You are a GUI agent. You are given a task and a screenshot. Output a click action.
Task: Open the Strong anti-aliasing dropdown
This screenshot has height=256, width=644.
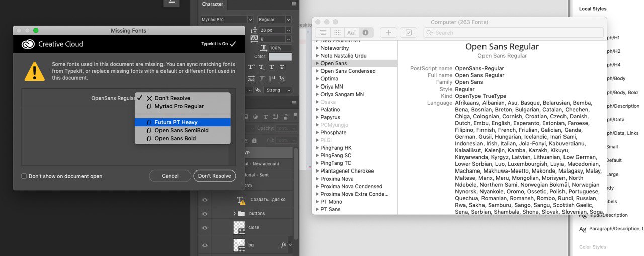click(278, 90)
